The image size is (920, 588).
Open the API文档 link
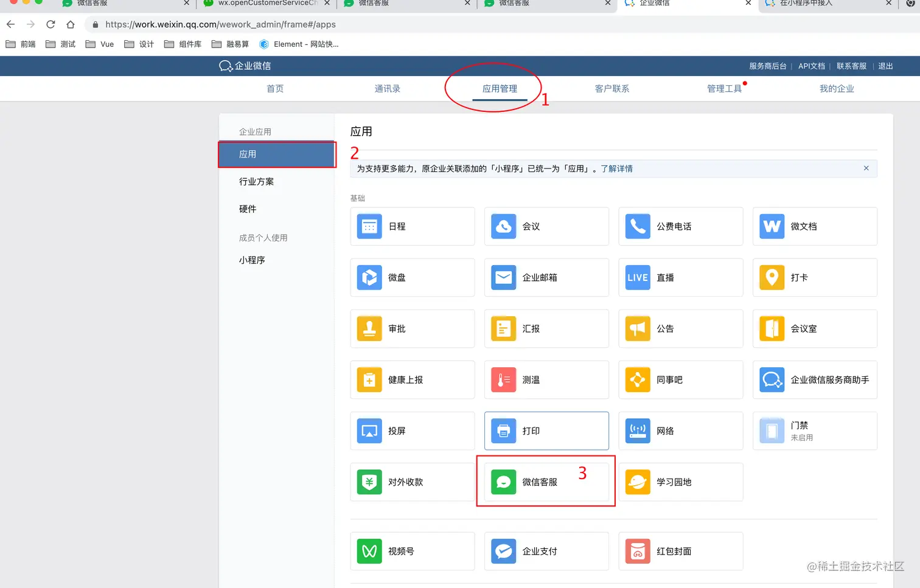click(x=812, y=66)
